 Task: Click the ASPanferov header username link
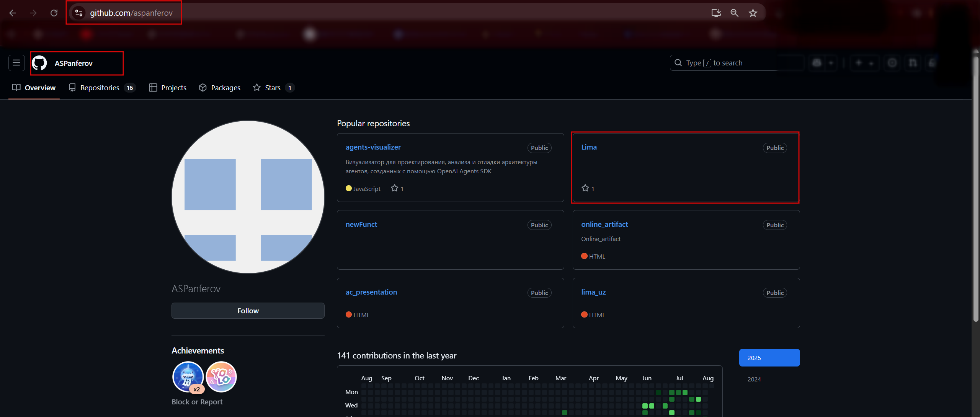pyautogui.click(x=73, y=63)
